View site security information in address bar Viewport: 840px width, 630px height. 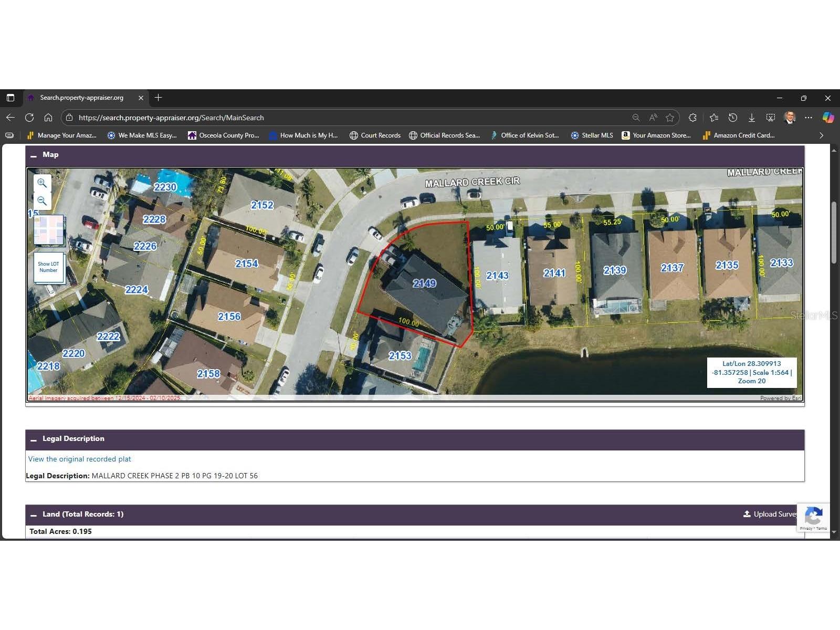70,118
